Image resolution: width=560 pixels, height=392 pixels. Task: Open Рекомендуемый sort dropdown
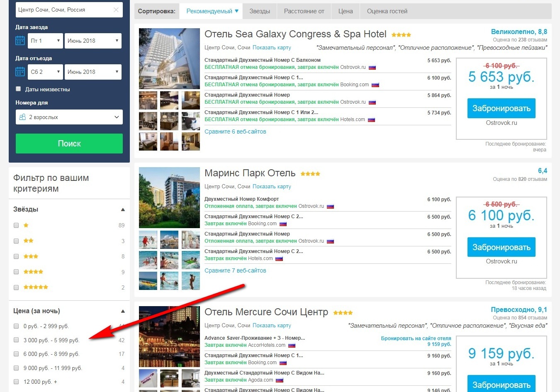coord(212,11)
